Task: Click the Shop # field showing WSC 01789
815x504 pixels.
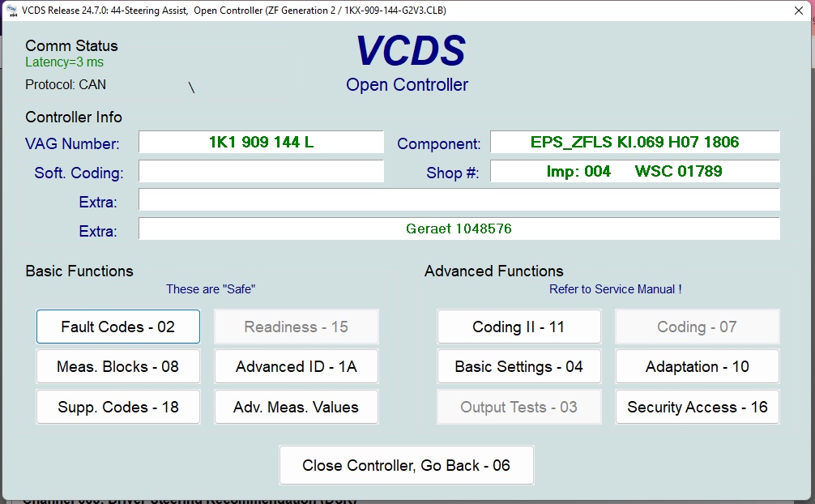Action: tap(634, 171)
